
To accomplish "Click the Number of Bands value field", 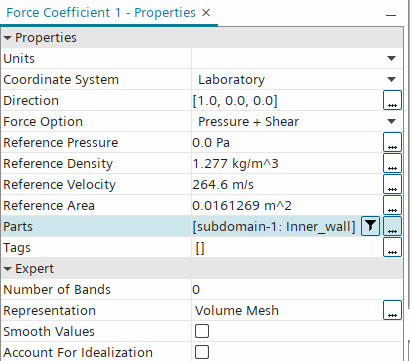I will 297,289.
